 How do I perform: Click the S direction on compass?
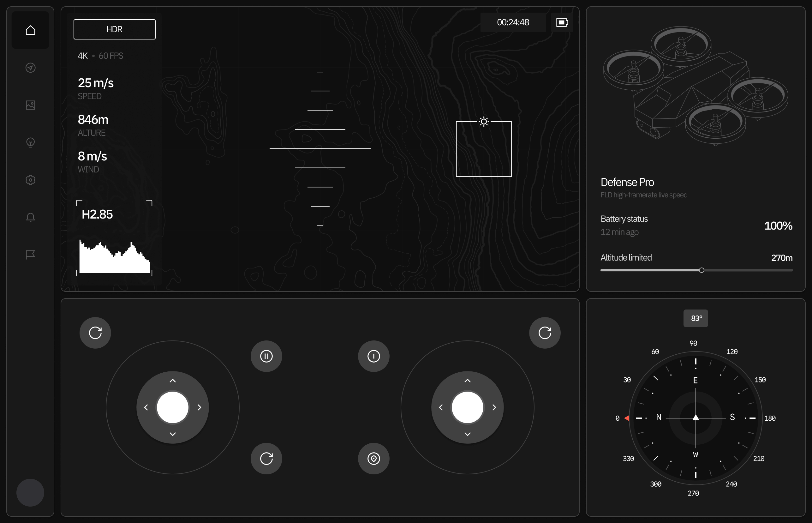[x=732, y=417]
